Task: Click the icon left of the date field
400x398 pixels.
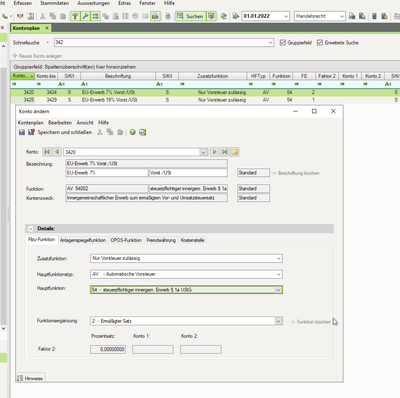Action: tap(236, 16)
